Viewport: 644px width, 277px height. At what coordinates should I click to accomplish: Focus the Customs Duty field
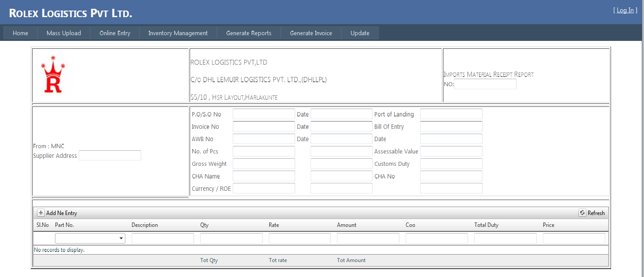pyautogui.click(x=451, y=164)
